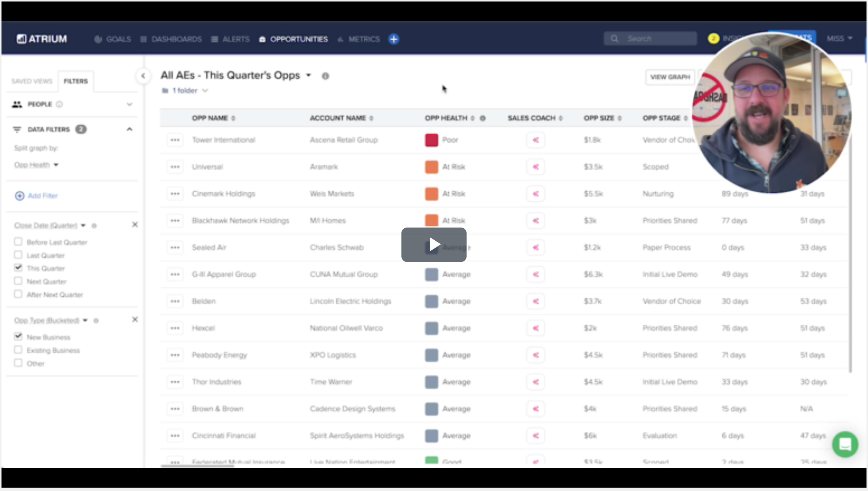Viewport: 868px width, 491px height.
Task: Open sales coach for Belden
Action: tap(536, 301)
